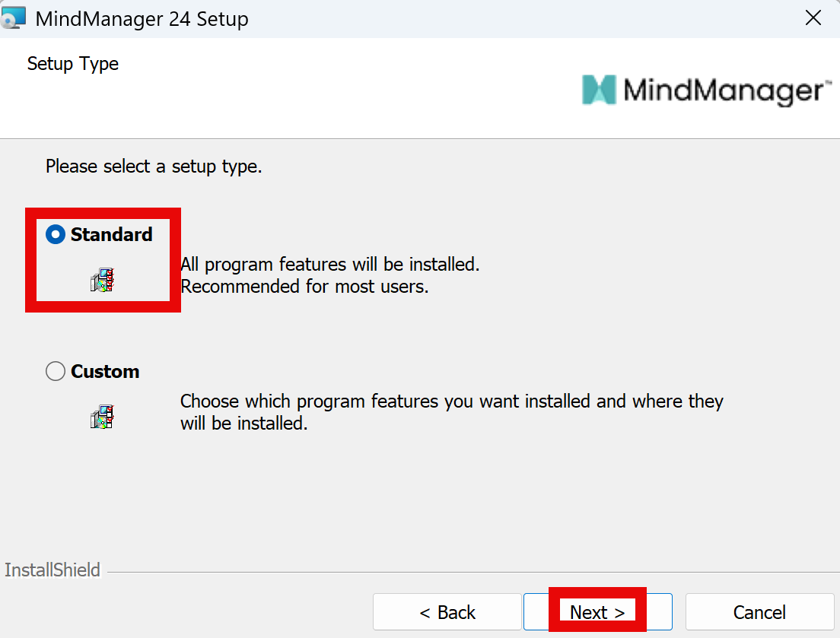Select the Standard radio button
The image size is (840, 638).
56,235
